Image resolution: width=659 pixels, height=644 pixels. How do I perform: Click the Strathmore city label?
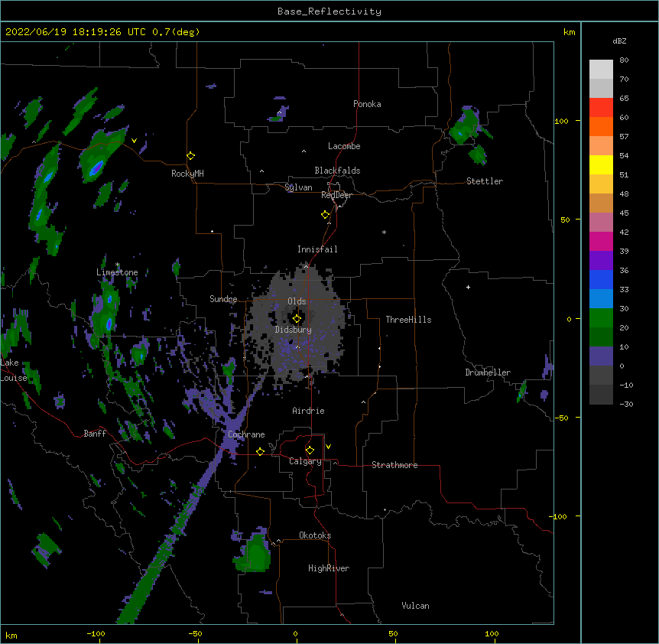click(x=394, y=465)
